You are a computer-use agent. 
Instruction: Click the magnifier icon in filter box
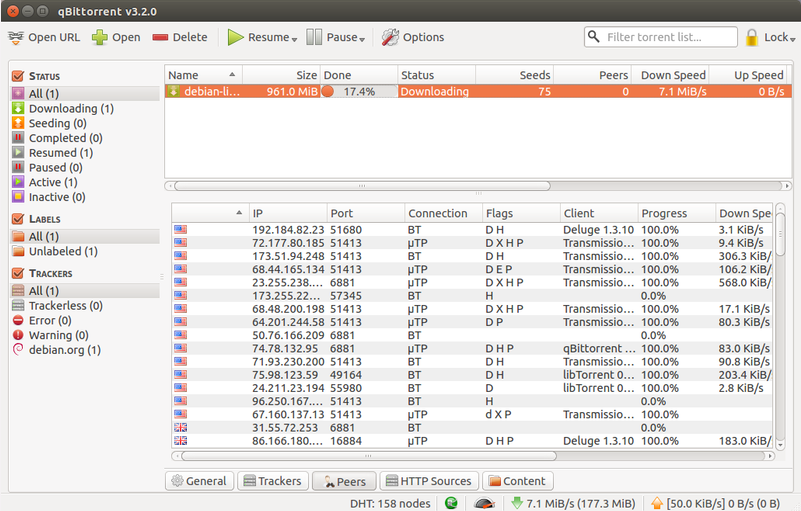593,36
